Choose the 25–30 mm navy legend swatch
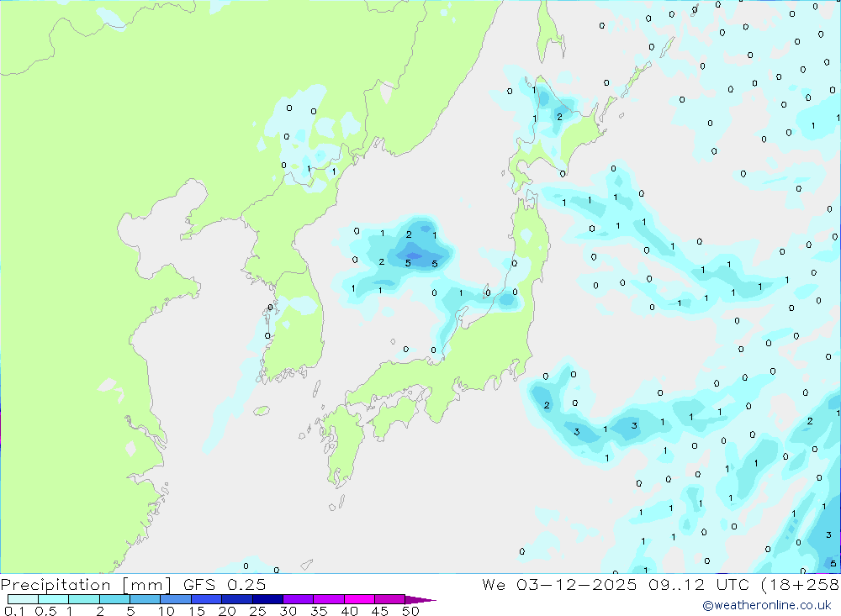This screenshot has width=841, height=616. coord(267,599)
